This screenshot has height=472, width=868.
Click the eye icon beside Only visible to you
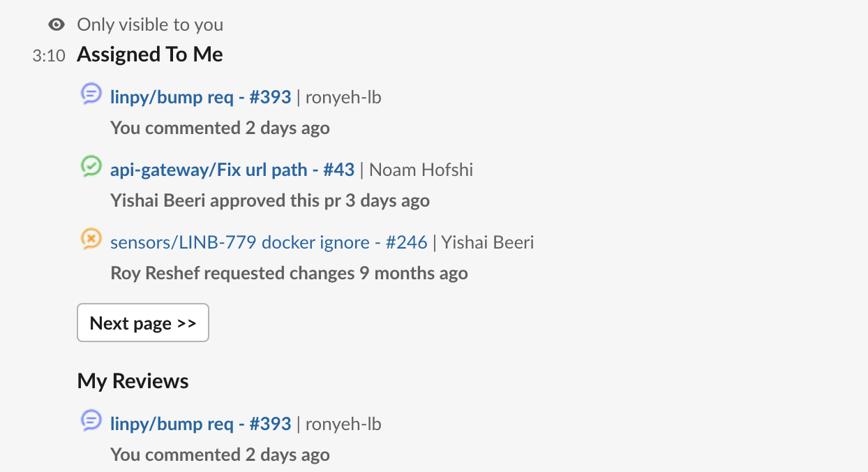(57, 25)
